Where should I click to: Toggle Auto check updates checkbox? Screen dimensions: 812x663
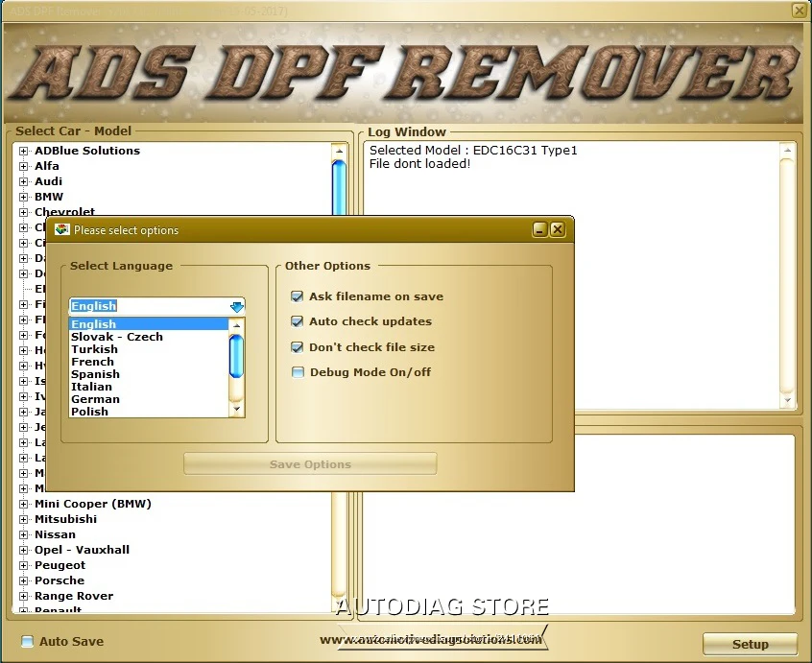click(298, 321)
